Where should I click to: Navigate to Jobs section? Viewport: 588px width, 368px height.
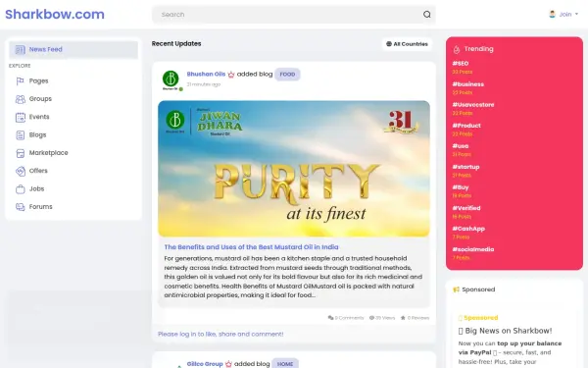tap(37, 188)
